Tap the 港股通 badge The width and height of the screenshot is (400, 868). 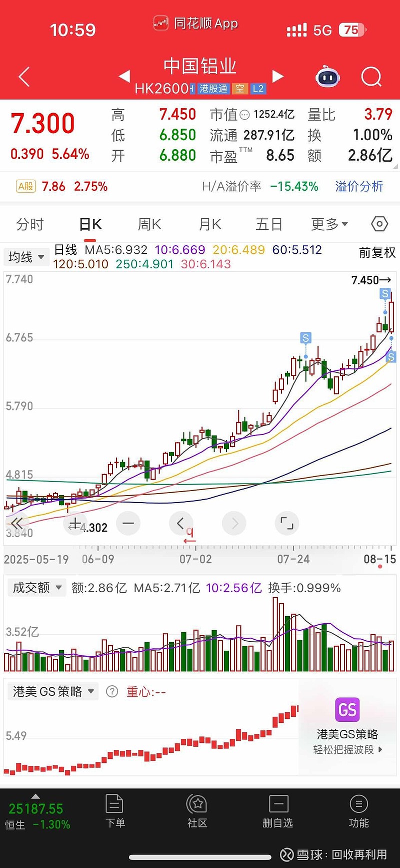[213, 89]
